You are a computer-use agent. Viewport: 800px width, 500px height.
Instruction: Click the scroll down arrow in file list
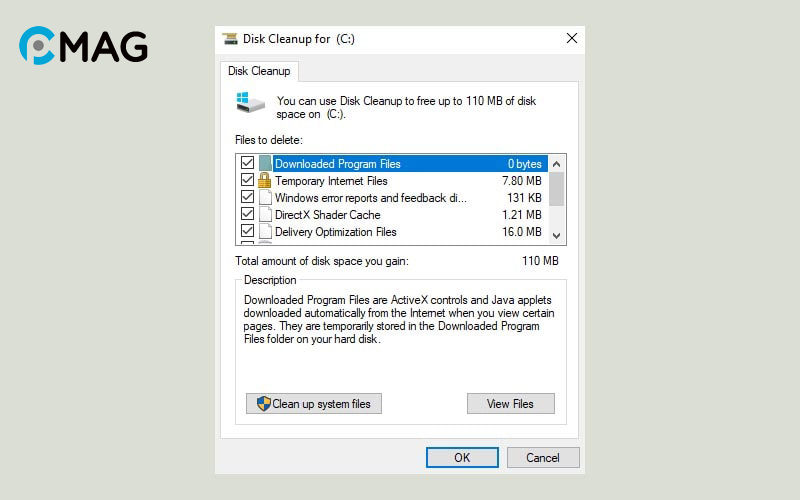[x=557, y=235]
